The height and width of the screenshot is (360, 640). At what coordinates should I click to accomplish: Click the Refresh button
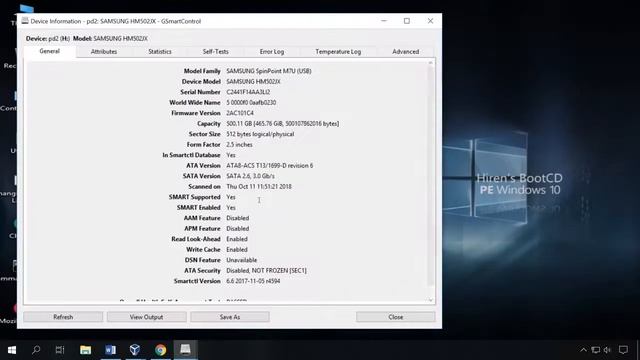point(63,317)
